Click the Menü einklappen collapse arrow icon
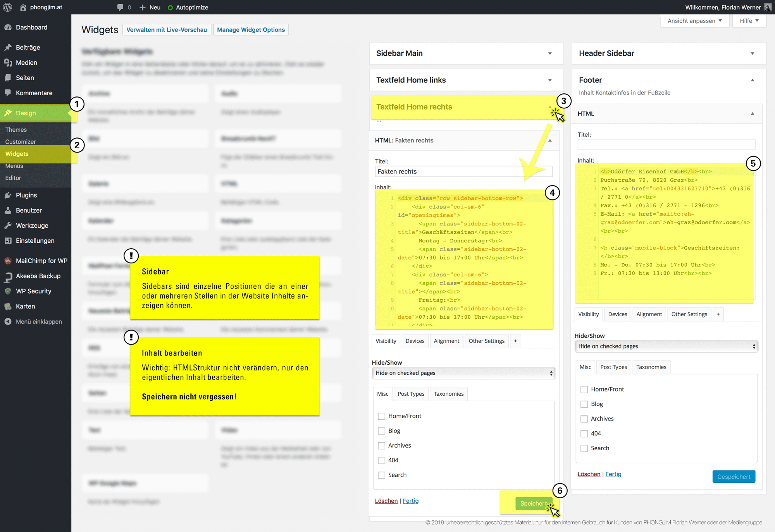Viewport: 775px width, 532px height. (x=8, y=322)
